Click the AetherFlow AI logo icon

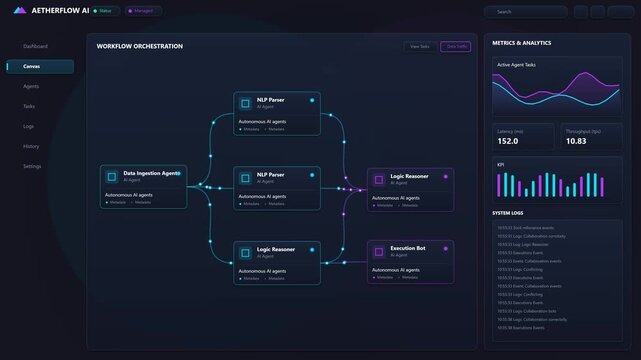(x=20, y=11)
